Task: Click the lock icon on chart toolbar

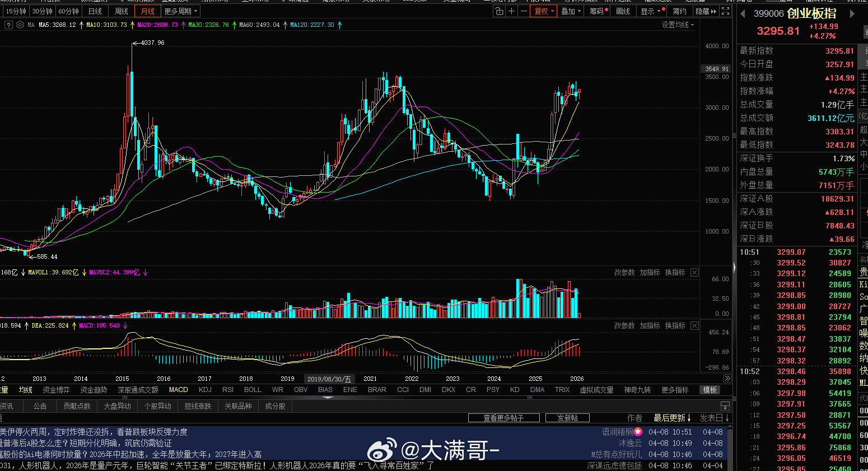Action: click(x=498, y=11)
